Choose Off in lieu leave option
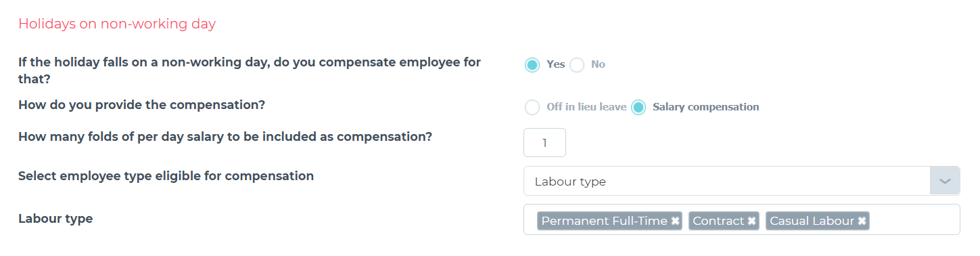Screen dimensions: 980x256 coord(532,107)
